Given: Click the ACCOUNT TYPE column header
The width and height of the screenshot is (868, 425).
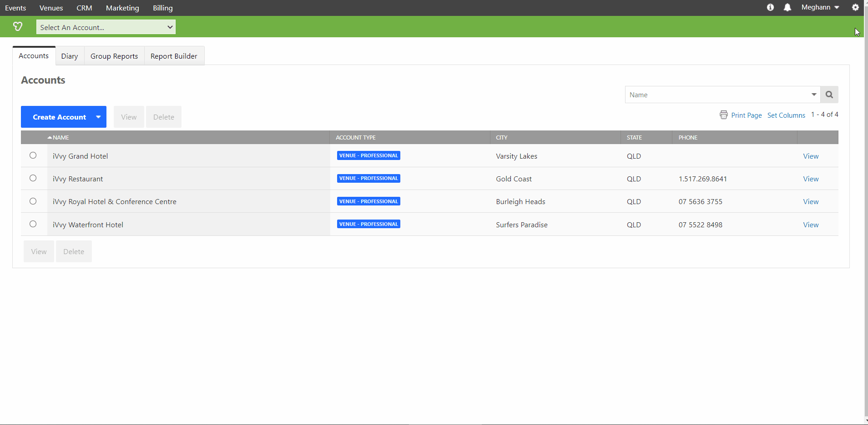Looking at the screenshot, I should 356,137.
